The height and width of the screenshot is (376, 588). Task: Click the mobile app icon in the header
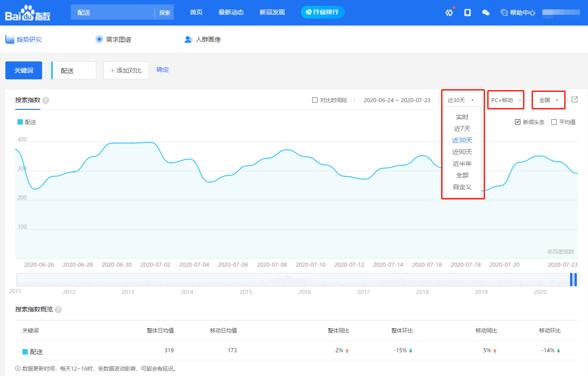pos(467,12)
